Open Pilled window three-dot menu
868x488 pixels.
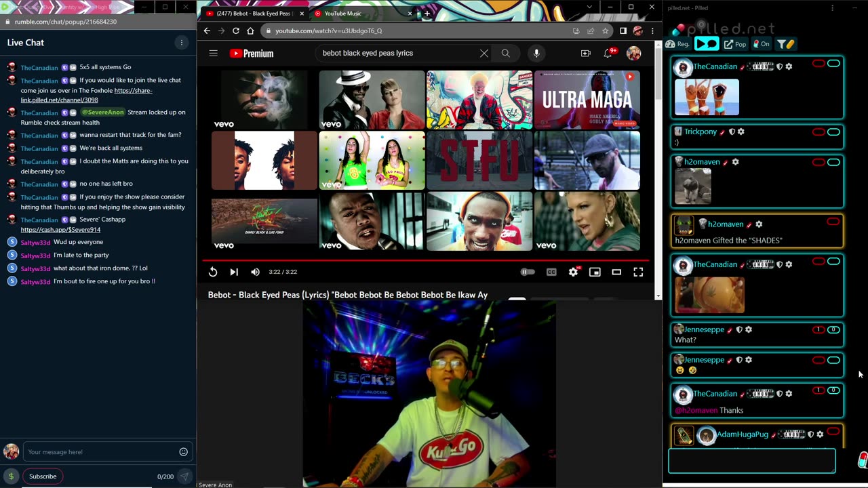tap(832, 7)
